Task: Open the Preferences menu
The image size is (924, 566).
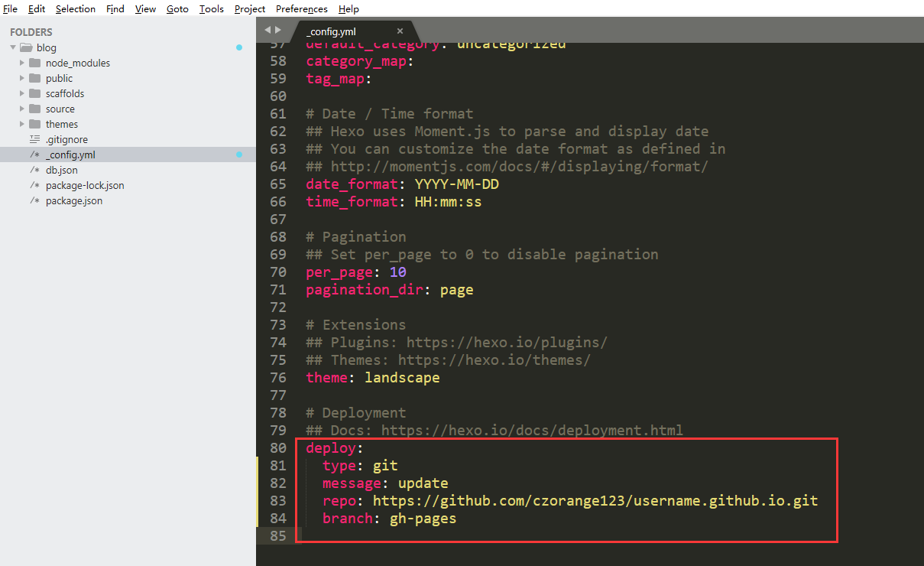Action: click(301, 9)
